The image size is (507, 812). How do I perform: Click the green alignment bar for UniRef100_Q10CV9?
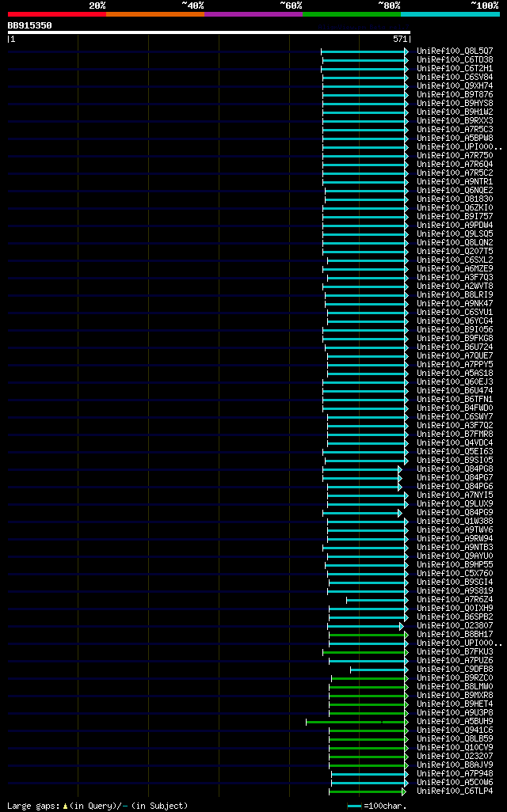(369, 749)
